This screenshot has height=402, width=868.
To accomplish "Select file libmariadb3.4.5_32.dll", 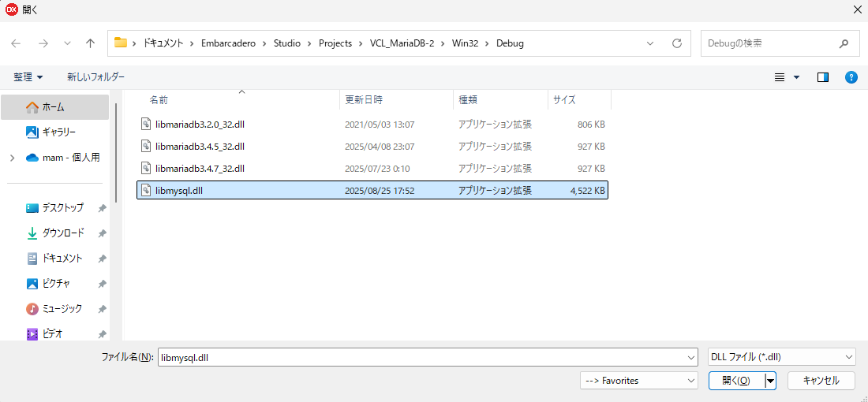I will point(372,147).
